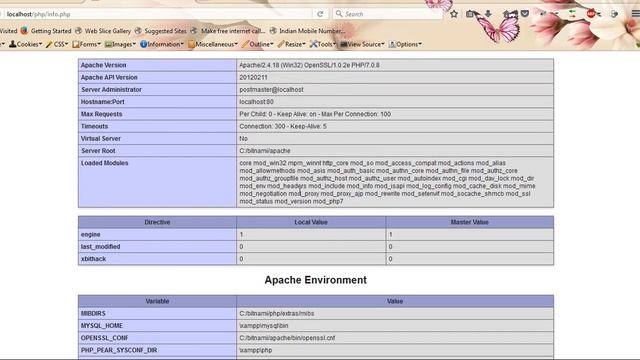
Task: Reload the info.php page
Action: click(320, 14)
